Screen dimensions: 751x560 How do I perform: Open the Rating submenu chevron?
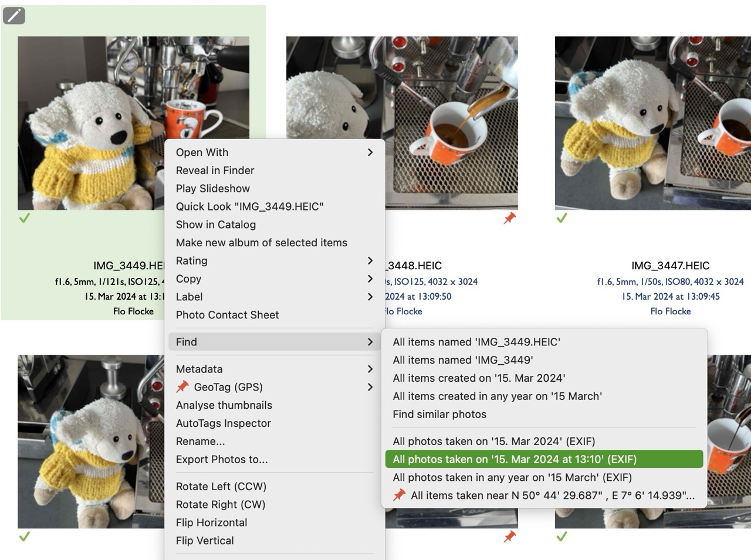coord(370,260)
